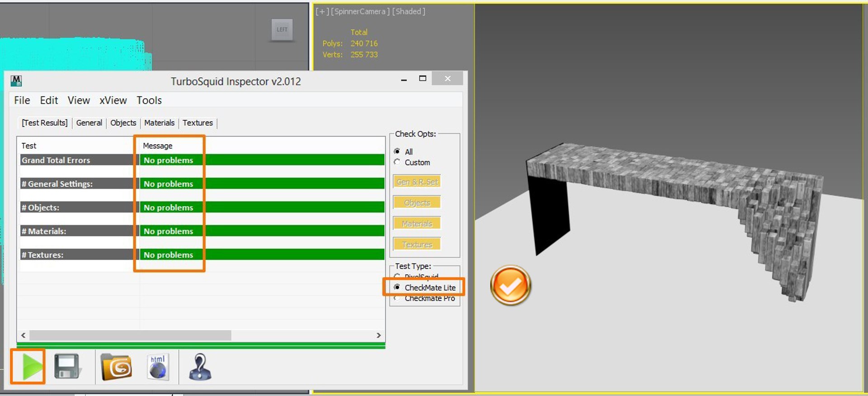
Task: Open the folder icon in the bottom toolbar
Action: click(x=117, y=367)
